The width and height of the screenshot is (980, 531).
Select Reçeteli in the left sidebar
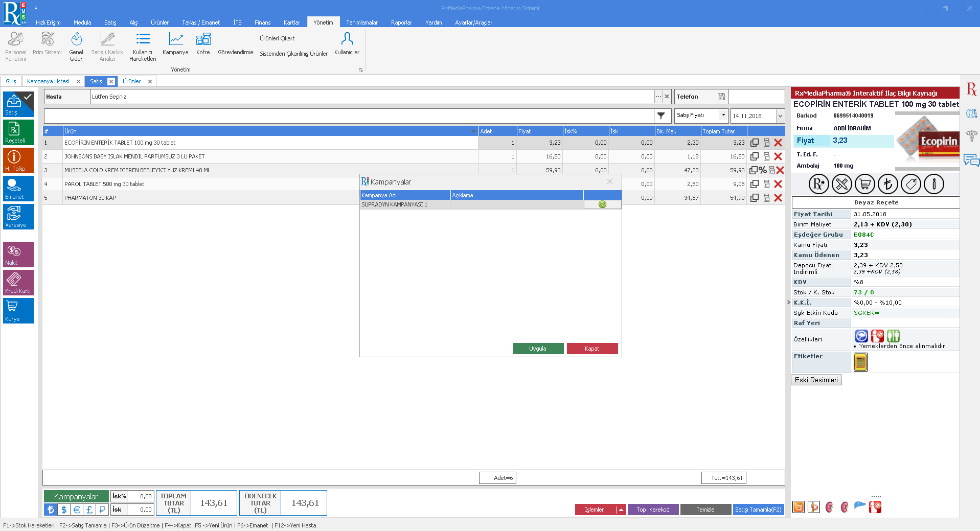click(18, 132)
